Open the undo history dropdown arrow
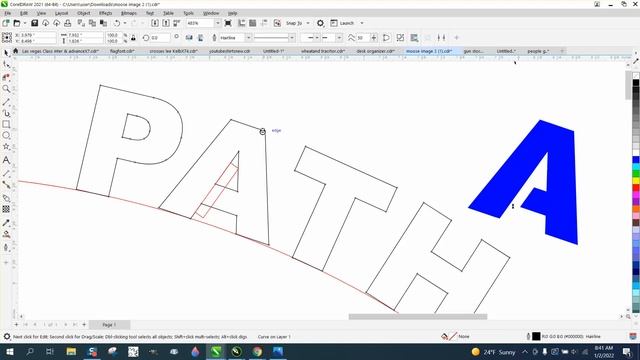 [124, 23]
